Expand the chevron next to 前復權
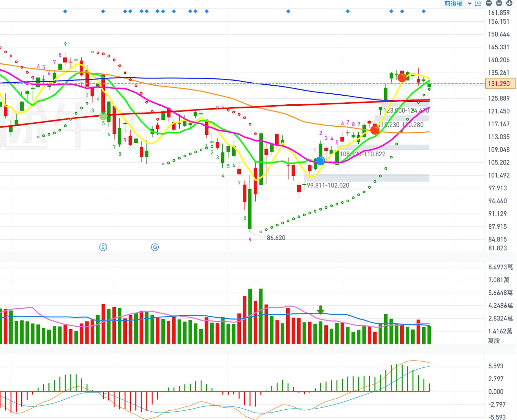Viewport: 517px width, 420px height. click(x=470, y=4)
